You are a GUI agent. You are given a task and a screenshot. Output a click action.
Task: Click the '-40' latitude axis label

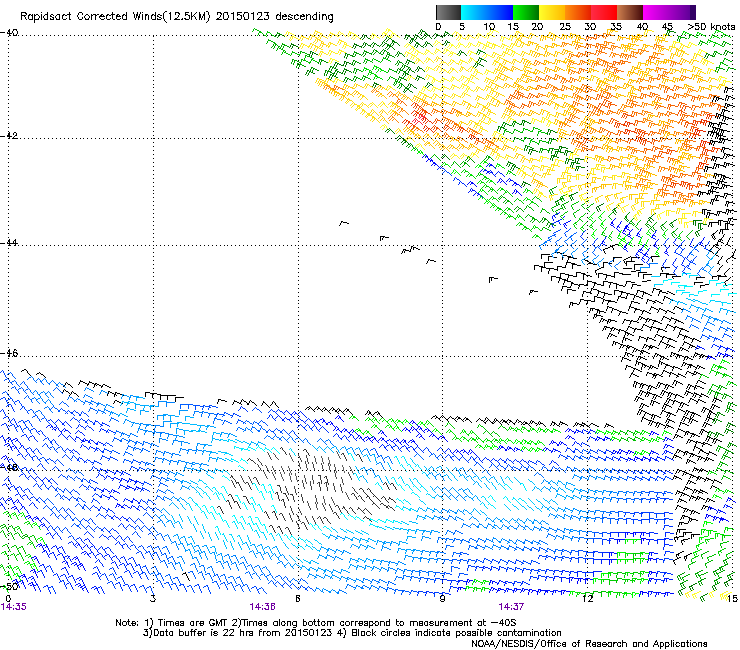10,33
